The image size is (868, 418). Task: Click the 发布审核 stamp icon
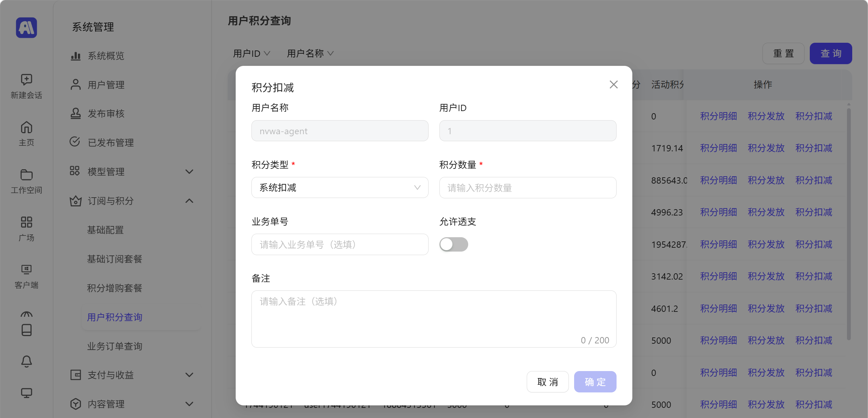click(75, 114)
